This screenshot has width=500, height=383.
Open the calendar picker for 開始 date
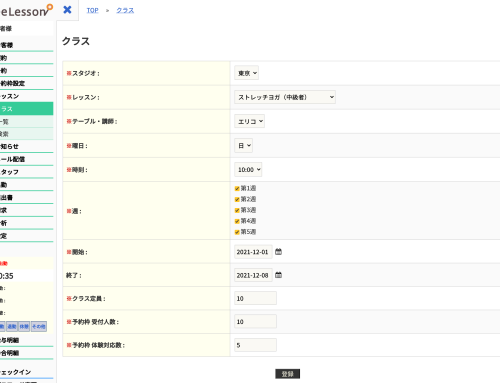278,252
